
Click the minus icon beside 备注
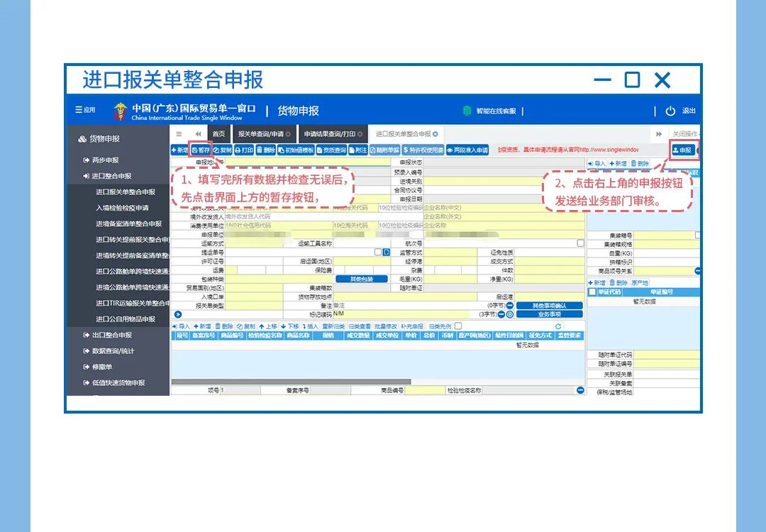(x=509, y=305)
